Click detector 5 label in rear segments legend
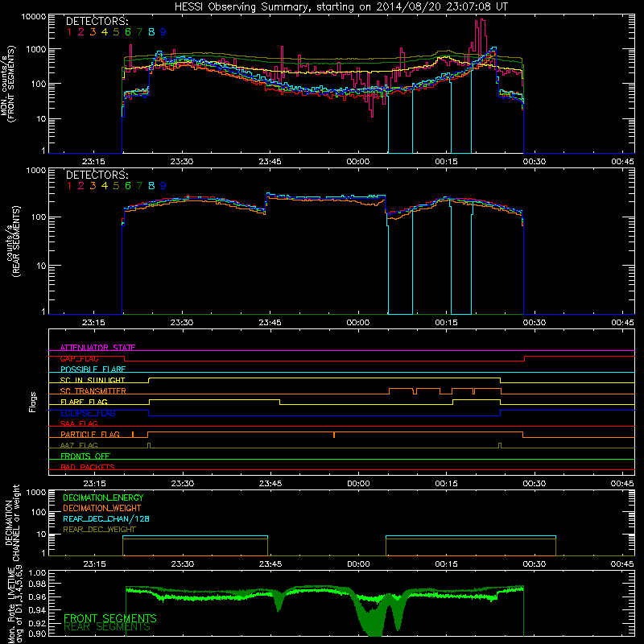Viewport: 644px width, 644px height. [x=116, y=186]
